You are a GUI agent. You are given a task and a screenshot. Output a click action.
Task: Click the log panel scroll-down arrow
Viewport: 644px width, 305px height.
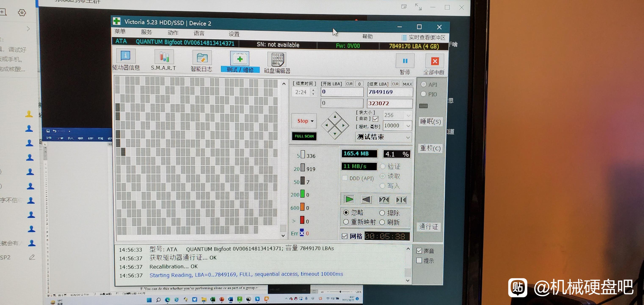coord(408,280)
